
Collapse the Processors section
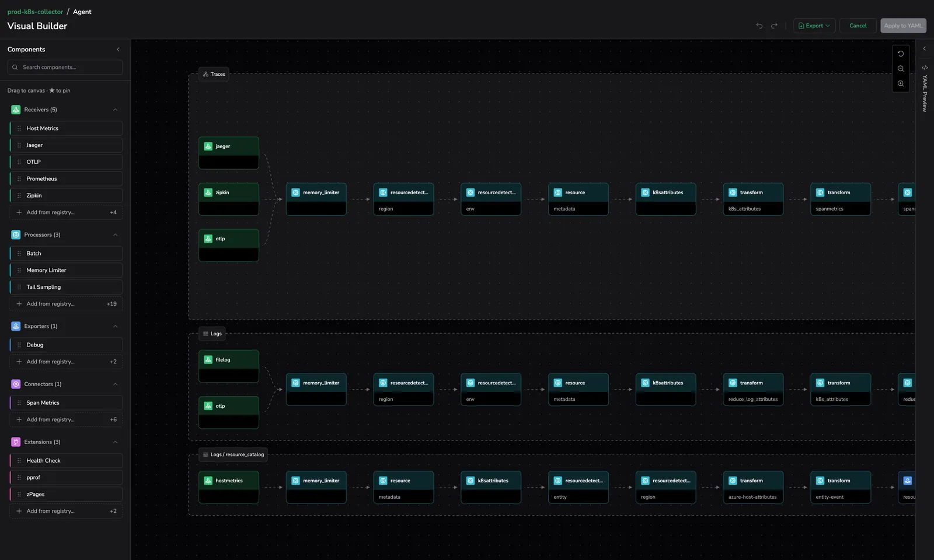tap(115, 235)
